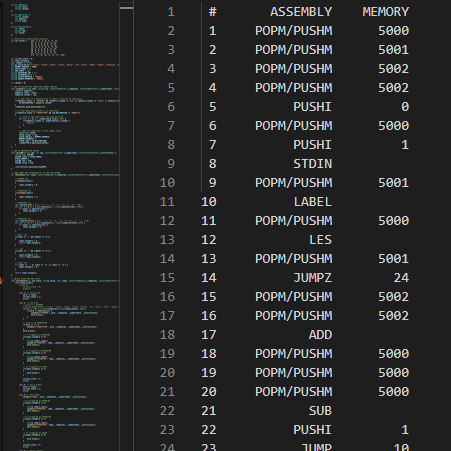Click the memory value 0 after PUSHI
The height and width of the screenshot is (451, 451).
(x=405, y=107)
